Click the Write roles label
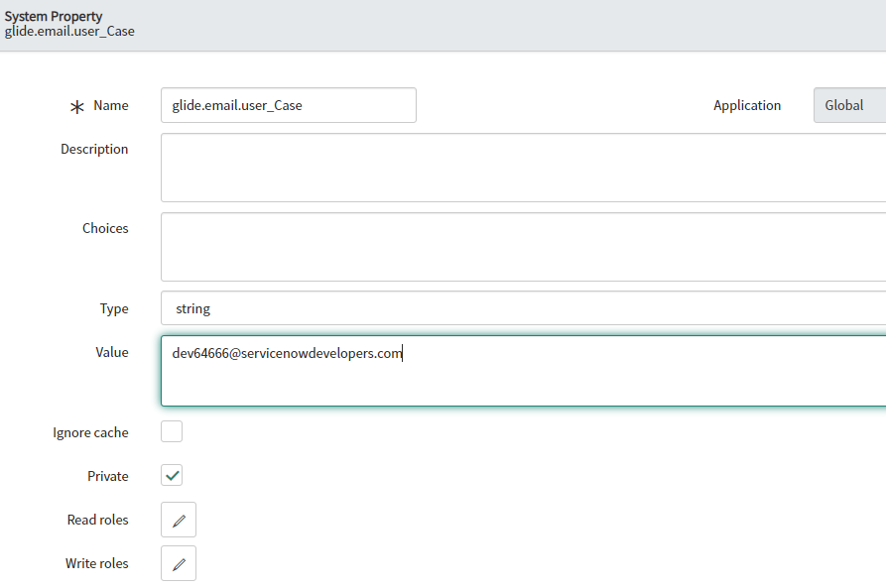The width and height of the screenshot is (886, 588). pos(96,563)
